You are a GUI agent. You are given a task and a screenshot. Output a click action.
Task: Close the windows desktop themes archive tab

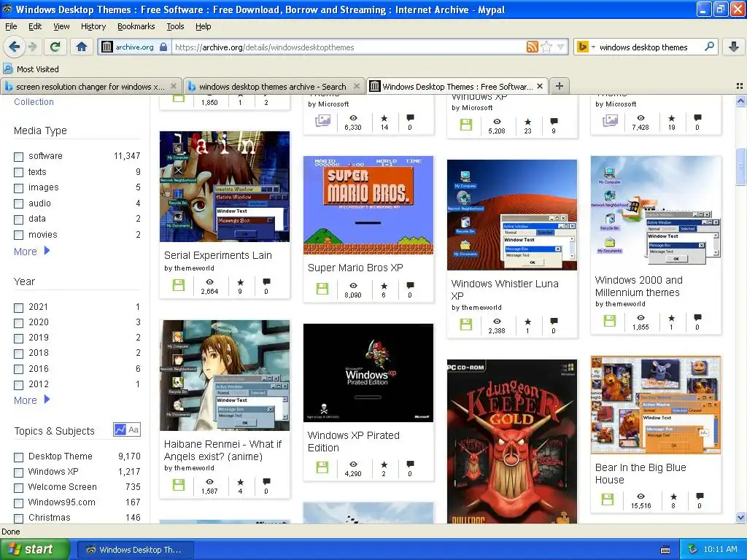[x=356, y=86]
